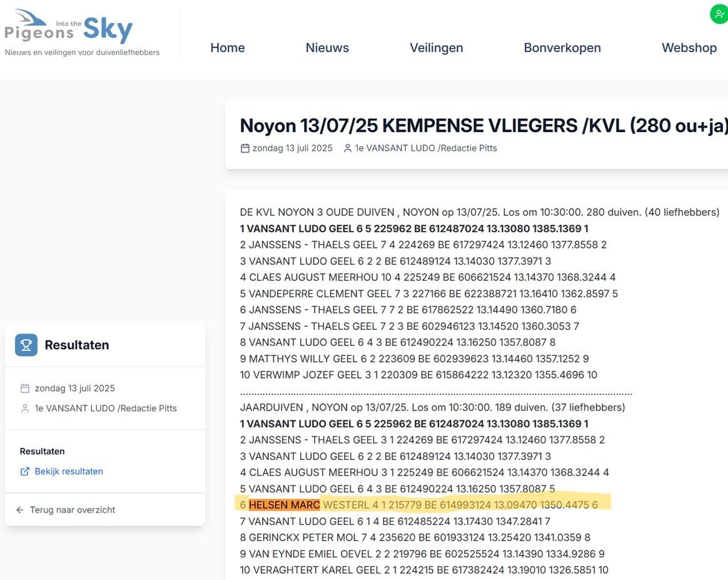The width and height of the screenshot is (728, 580).
Task: Click Terug naar overzicht
Action: click(x=72, y=509)
